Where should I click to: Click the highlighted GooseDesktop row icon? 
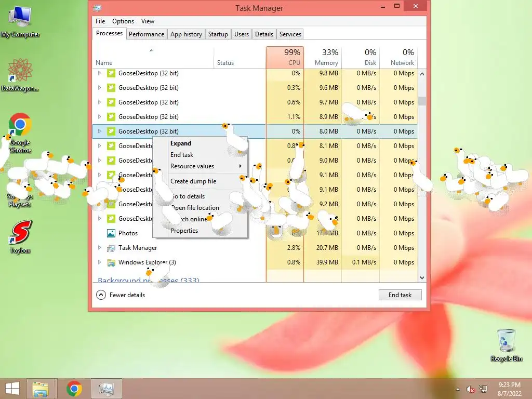(111, 131)
